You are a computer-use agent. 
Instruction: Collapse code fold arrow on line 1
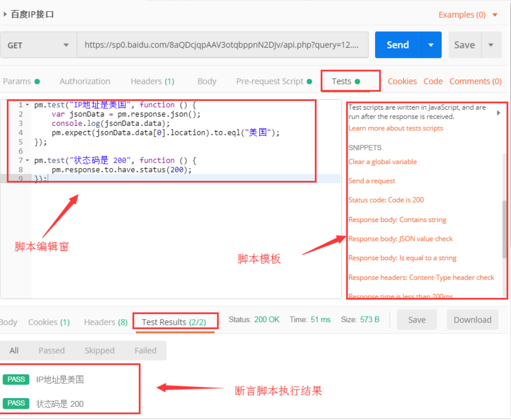click(x=27, y=105)
